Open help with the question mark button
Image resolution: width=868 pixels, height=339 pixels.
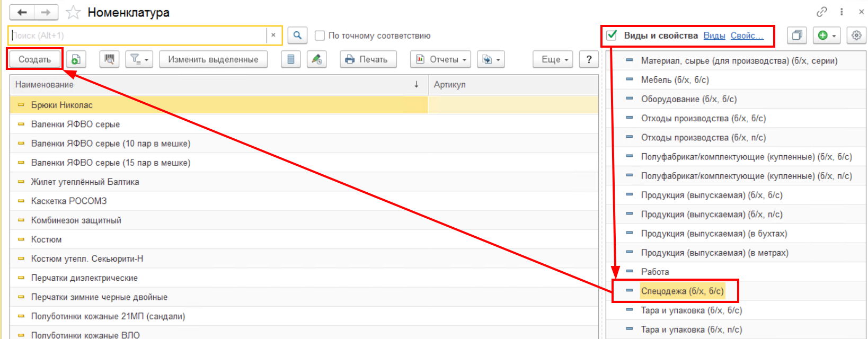pyautogui.click(x=589, y=59)
